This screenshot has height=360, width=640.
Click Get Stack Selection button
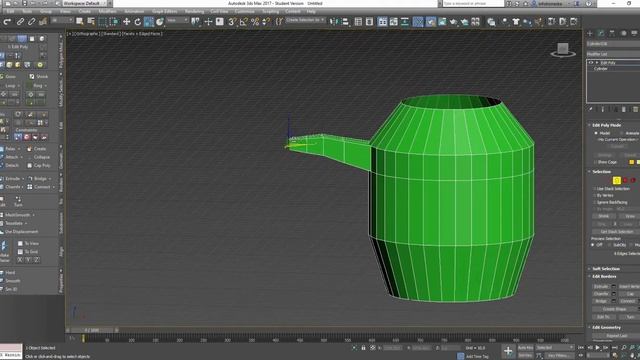(x=616, y=232)
